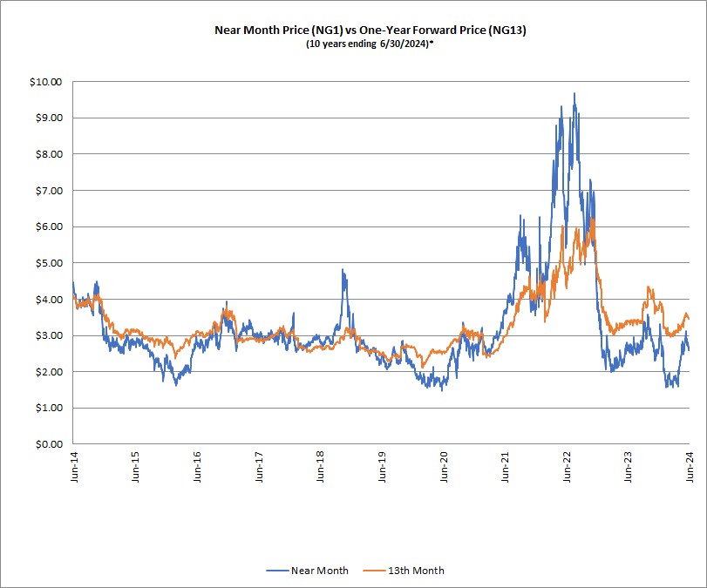Click the Jun-22 x-axis label
This screenshot has height=588, width=707.
point(567,467)
